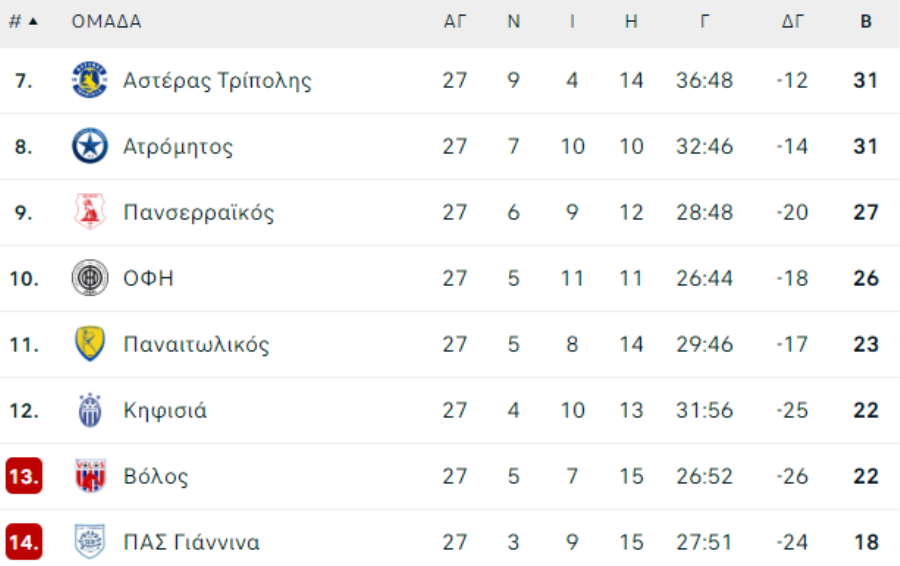Open the Πανσερραϊκός red crest
The width and height of the screenshot is (900, 566).
(x=90, y=212)
